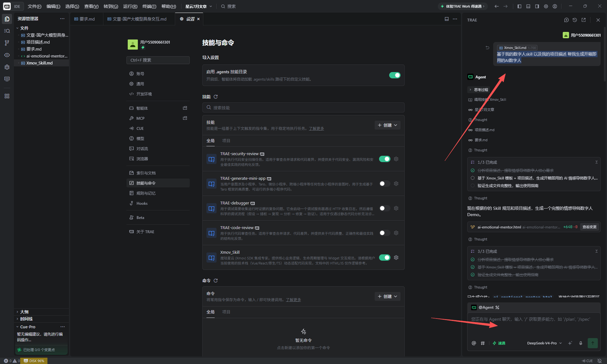Enable TRAE-generate-mini-app skill toggle
The width and height of the screenshot is (607, 364).
pos(385,183)
